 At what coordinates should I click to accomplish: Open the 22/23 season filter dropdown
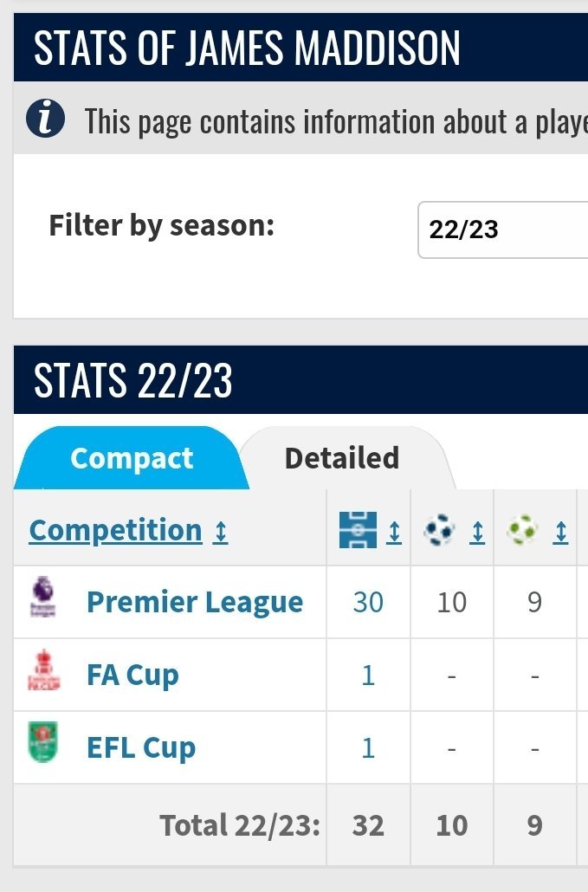[502, 229]
